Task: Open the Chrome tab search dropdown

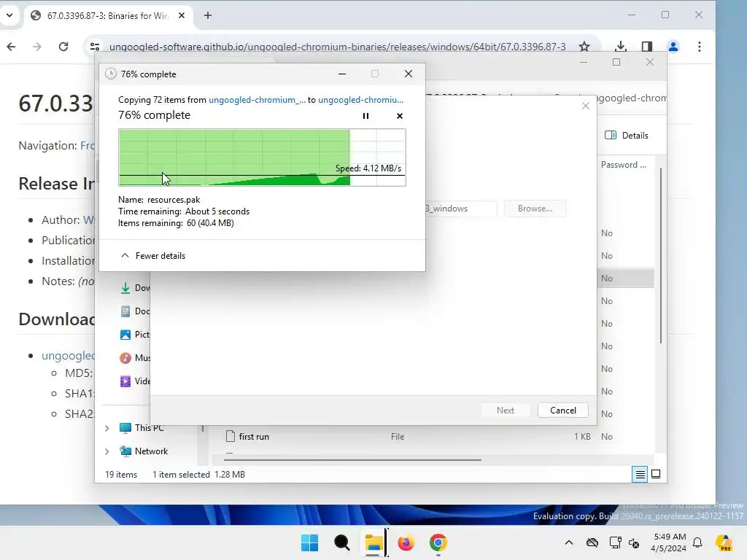Action: (9, 15)
